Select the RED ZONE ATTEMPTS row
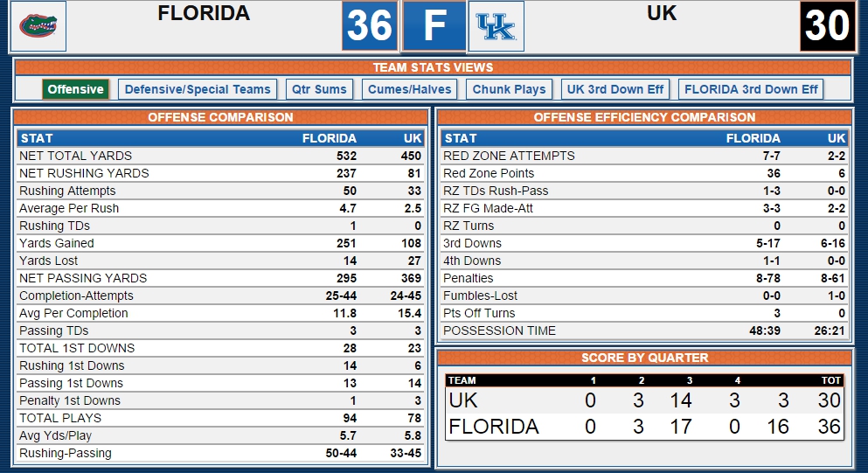This screenshot has width=868, height=473. [x=644, y=156]
